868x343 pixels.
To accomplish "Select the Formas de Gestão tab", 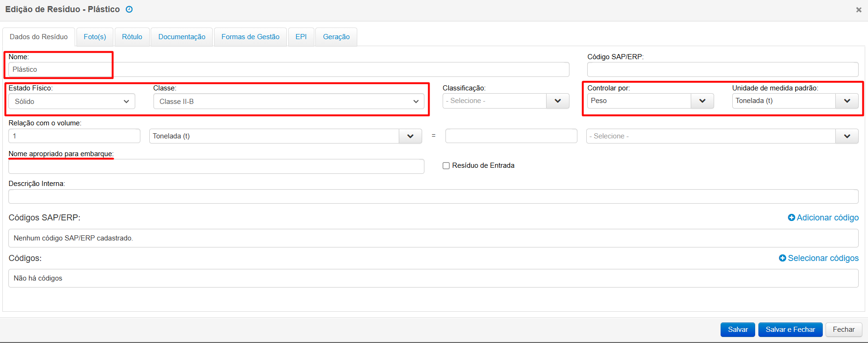I will tap(250, 37).
